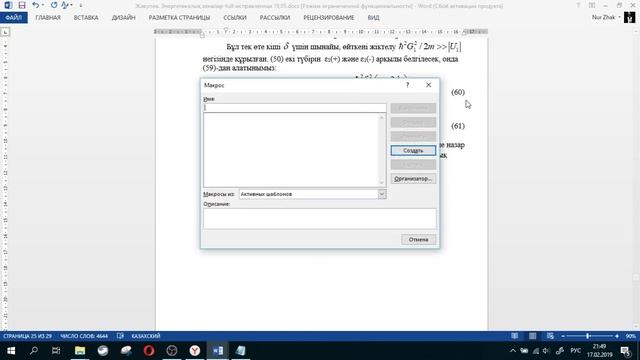Switch to the ССЫЛКИ ribbon tab
This screenshot has height=360, width=640.
click(235, 18)
